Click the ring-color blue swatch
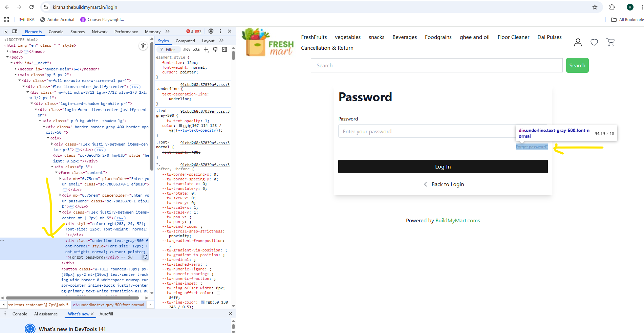The image size is (644, 333). 203,302
